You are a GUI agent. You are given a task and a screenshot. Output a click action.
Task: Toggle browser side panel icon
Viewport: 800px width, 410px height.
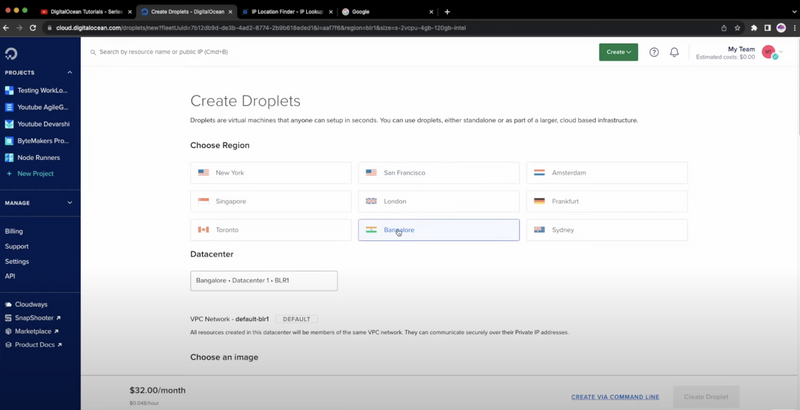click(x=767, y=28)
